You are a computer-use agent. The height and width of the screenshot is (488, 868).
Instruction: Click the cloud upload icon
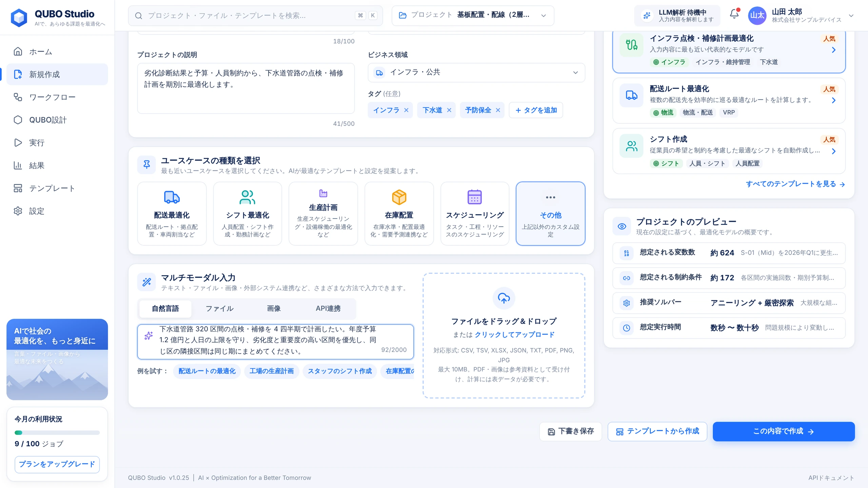504,298
